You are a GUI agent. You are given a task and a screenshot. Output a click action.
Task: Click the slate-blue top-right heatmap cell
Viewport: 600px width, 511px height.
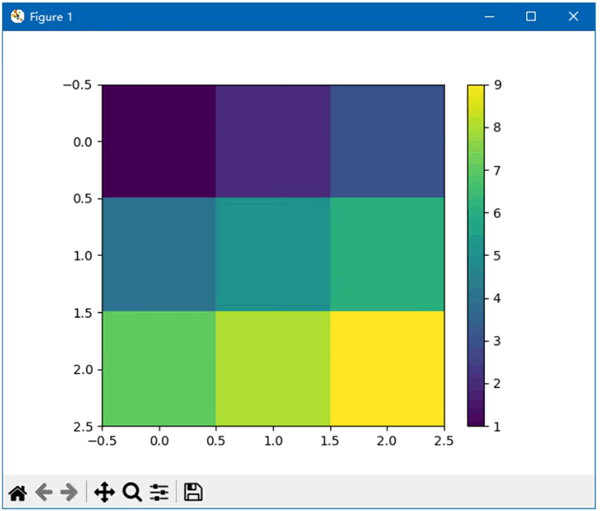coord(387,141)
